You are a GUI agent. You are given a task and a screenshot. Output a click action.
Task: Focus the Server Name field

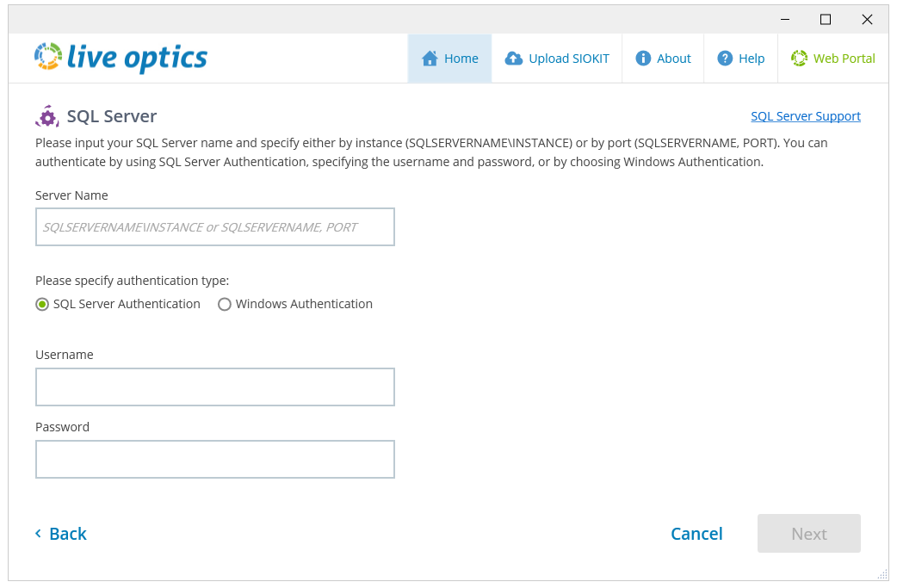click(x=214, y=226)
